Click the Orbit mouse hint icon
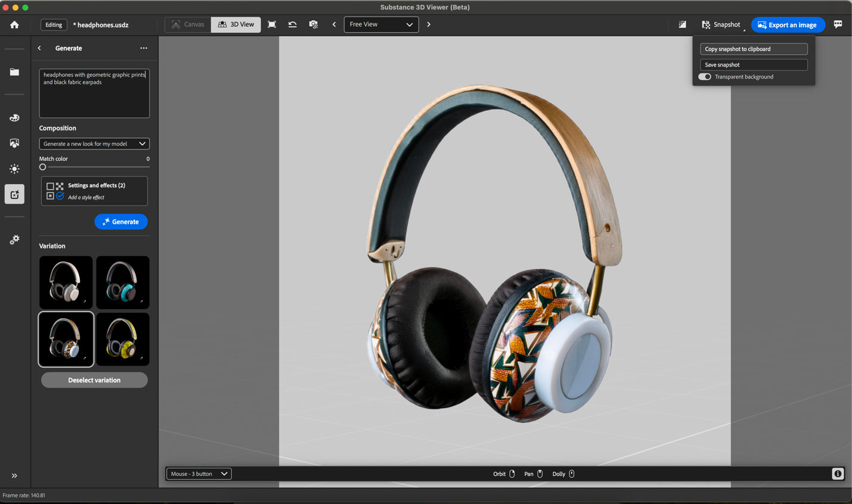Image resolution: width=852 pixels, height=504 pixels. [512, 474]
